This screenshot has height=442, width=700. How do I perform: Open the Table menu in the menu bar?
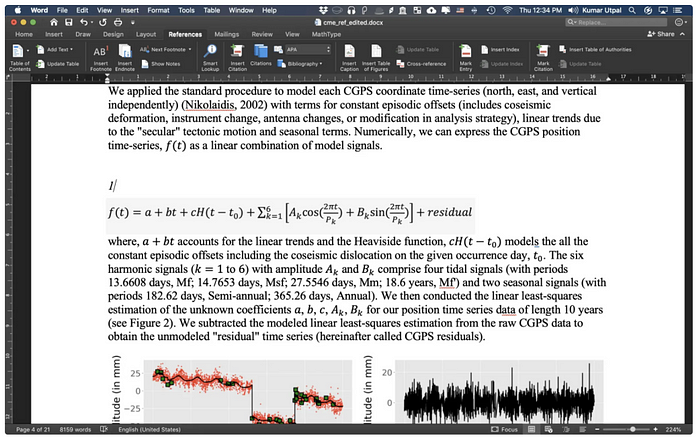pyautogui.click(x=212, y=10)
